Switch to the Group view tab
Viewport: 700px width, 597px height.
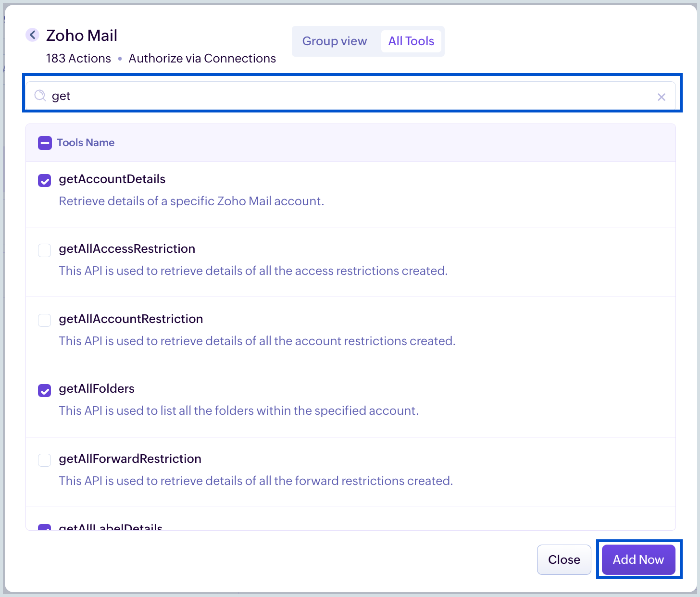click(x=335, y=41)
